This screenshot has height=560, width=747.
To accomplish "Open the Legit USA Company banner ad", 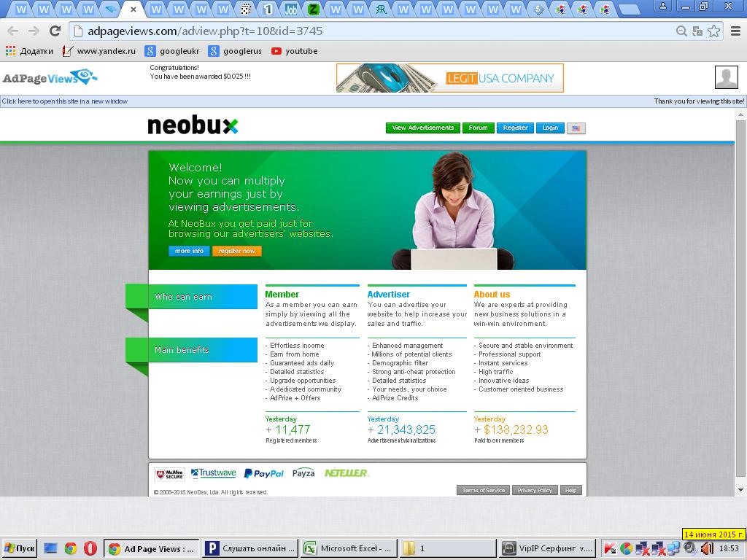I will 449,78.
